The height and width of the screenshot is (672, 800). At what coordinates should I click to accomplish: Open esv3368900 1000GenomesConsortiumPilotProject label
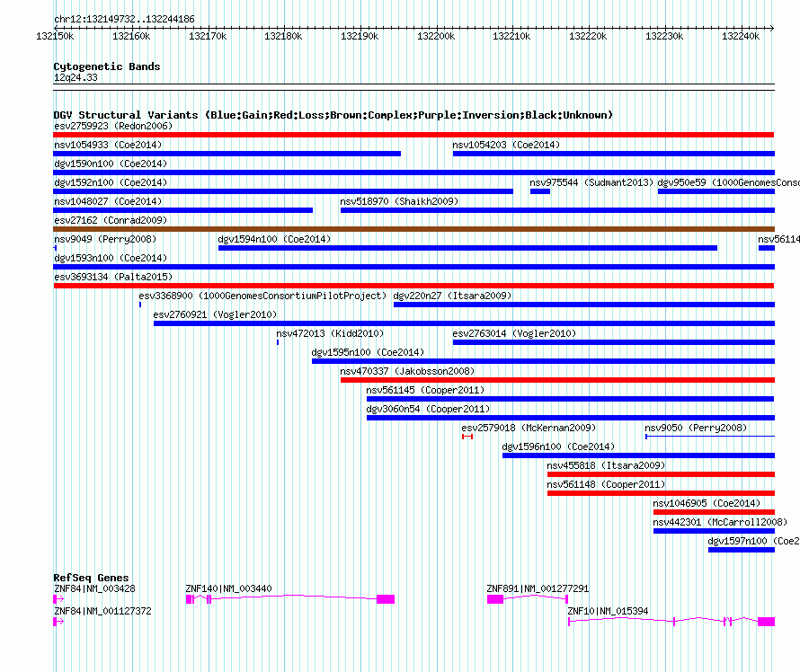click(x=262, y=296)
